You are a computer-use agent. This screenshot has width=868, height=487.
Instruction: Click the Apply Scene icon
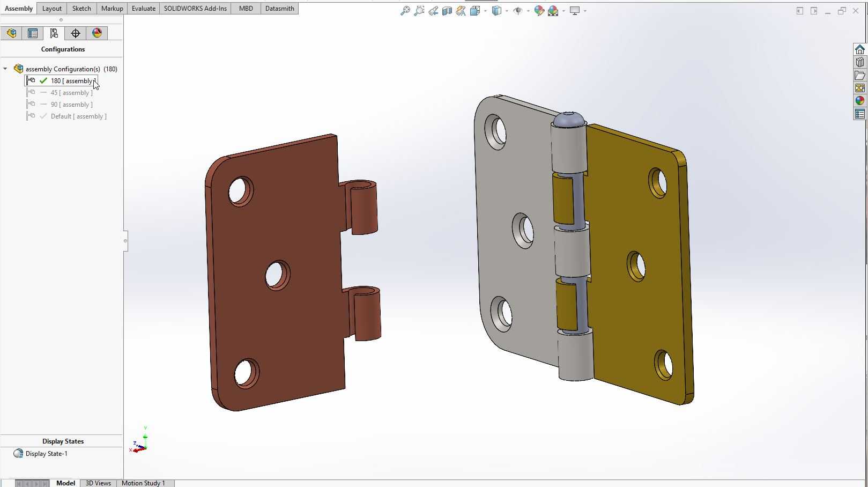coord(553,11)
